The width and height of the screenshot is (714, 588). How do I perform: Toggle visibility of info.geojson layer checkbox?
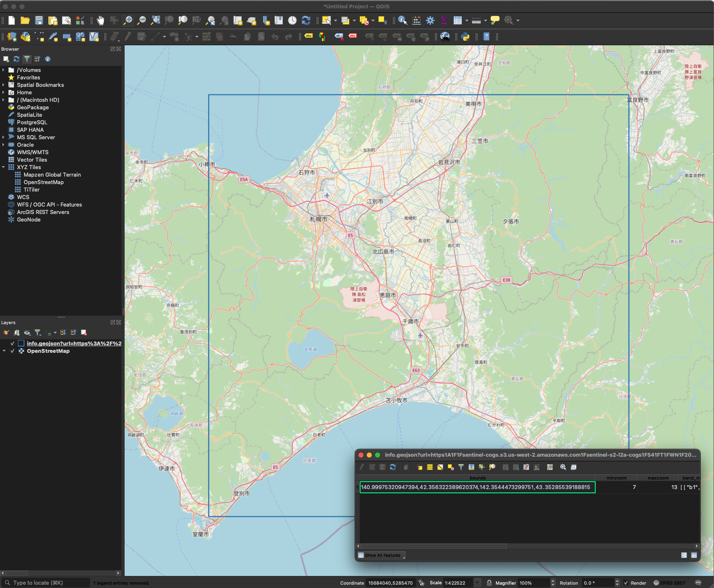tap(12, 344)
